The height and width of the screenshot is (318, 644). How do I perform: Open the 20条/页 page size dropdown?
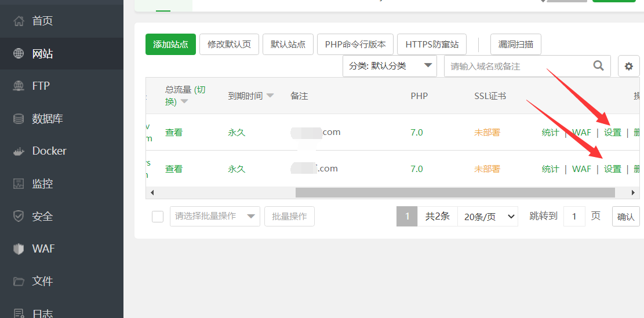[x=487, y=217]
